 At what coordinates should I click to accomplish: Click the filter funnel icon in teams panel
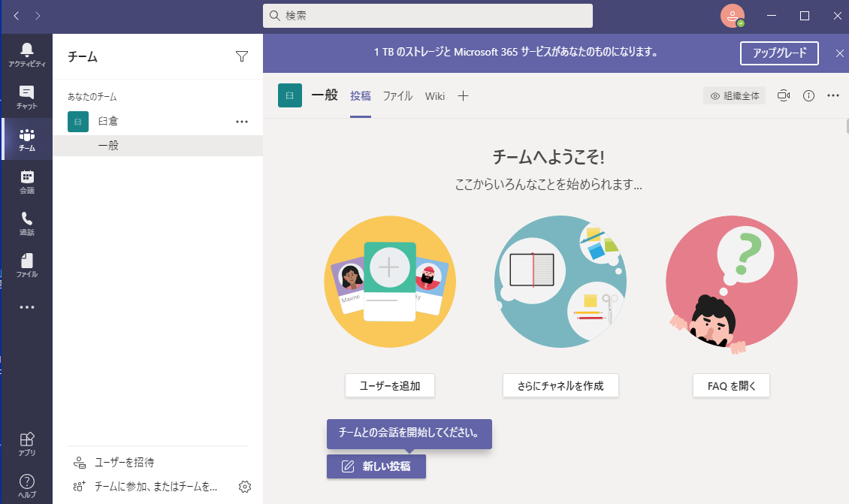[x=241, y=56]
